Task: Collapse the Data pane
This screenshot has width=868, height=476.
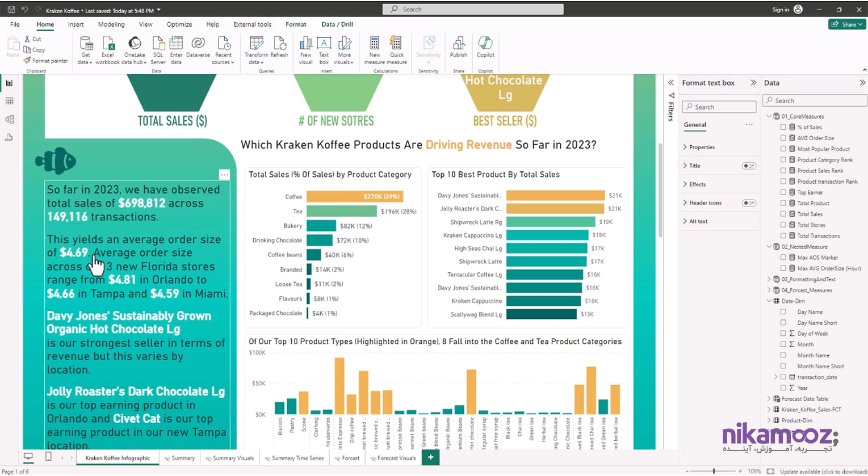Action: [862, 83]
